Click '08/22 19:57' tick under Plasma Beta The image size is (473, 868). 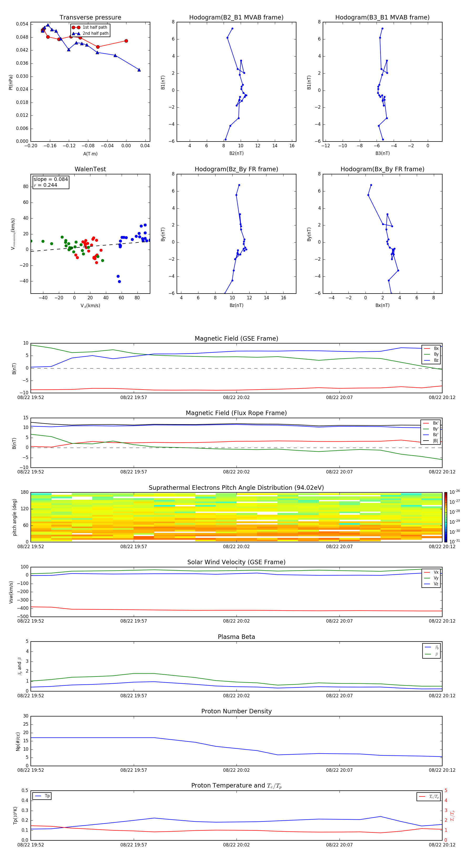[x=134, y=695]
